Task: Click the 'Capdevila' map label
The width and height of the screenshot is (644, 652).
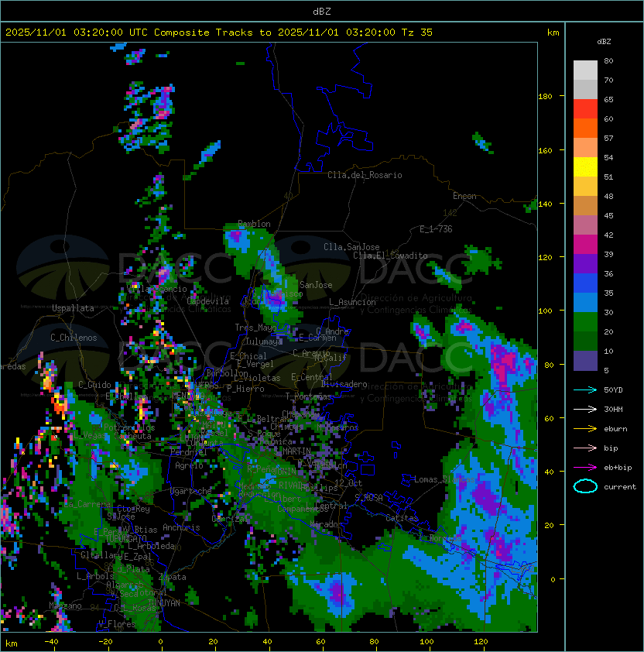Action: (208, 301)
